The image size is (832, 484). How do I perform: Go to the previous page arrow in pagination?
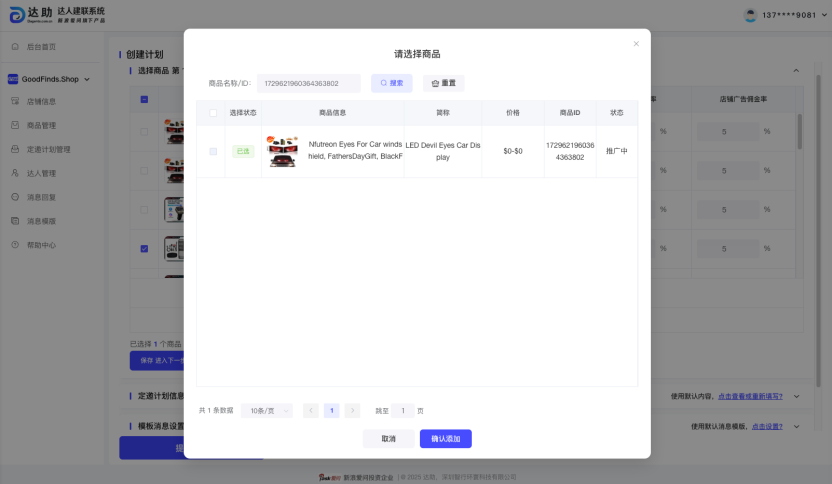(x=311, y=410)
